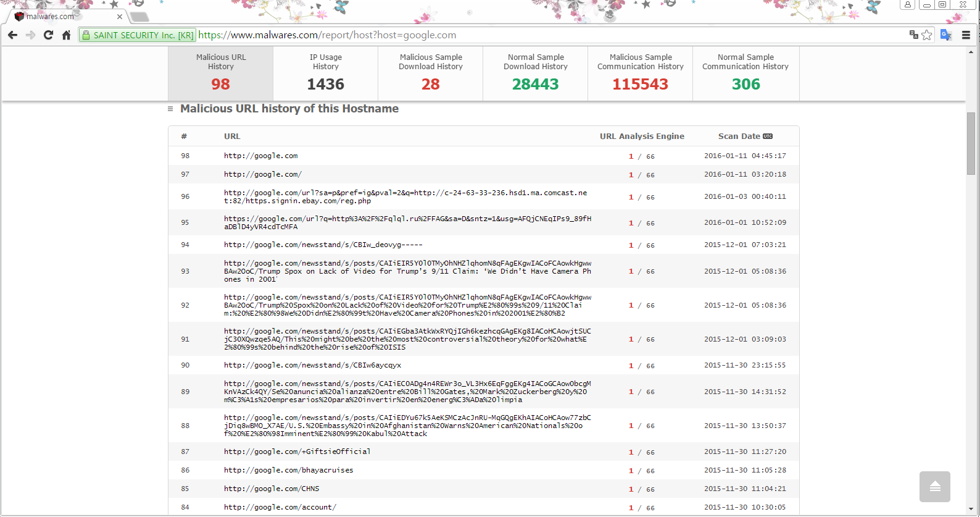Click scan date 2015-11-30 23:15:55
Screen dimensions: 980x517
point(745,365)
